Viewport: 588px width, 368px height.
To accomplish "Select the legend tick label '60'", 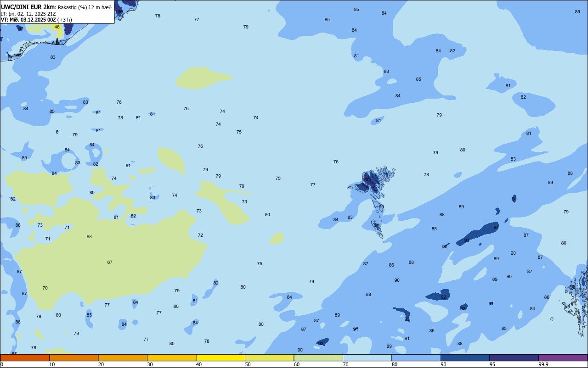I will [x=297, y=364].
